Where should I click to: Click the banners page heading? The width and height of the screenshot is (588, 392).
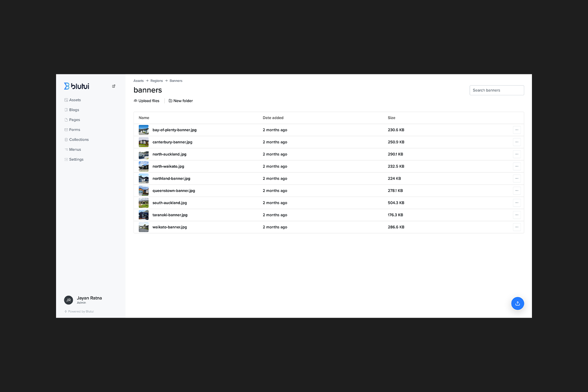pos(148,90)
